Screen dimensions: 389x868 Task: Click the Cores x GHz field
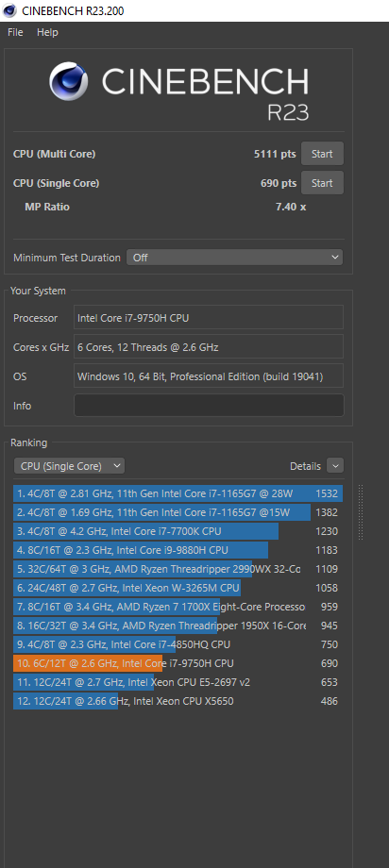click(209, 347)
